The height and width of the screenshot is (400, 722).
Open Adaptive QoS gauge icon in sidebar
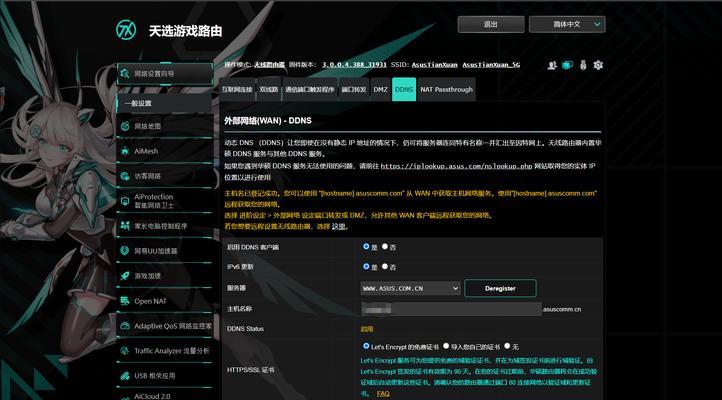point(125,326)
